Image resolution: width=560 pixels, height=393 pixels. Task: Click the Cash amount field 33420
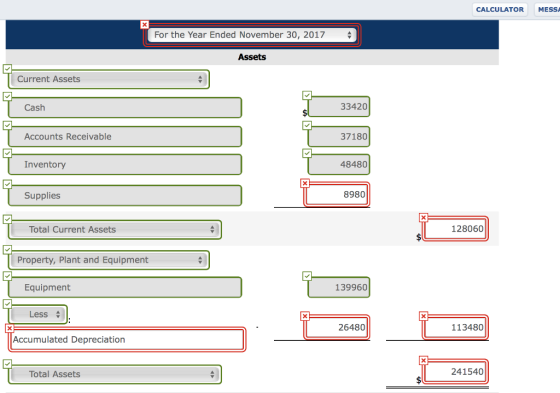pyautogui.click(x=339, y=106)
